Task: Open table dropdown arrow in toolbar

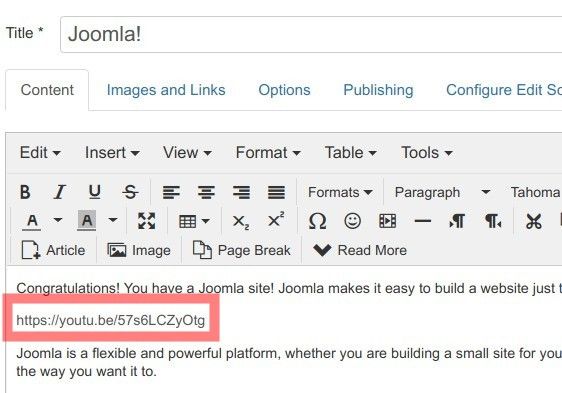Action: [206, 221]
